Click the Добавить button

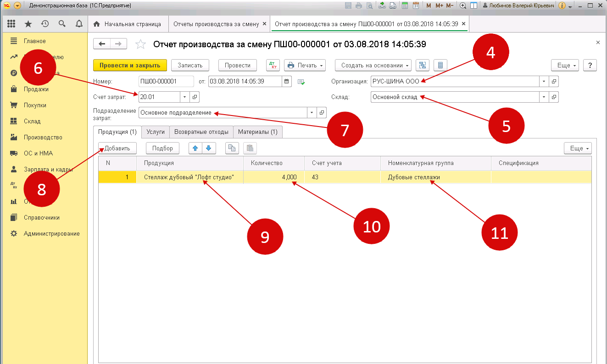[117, 148]
